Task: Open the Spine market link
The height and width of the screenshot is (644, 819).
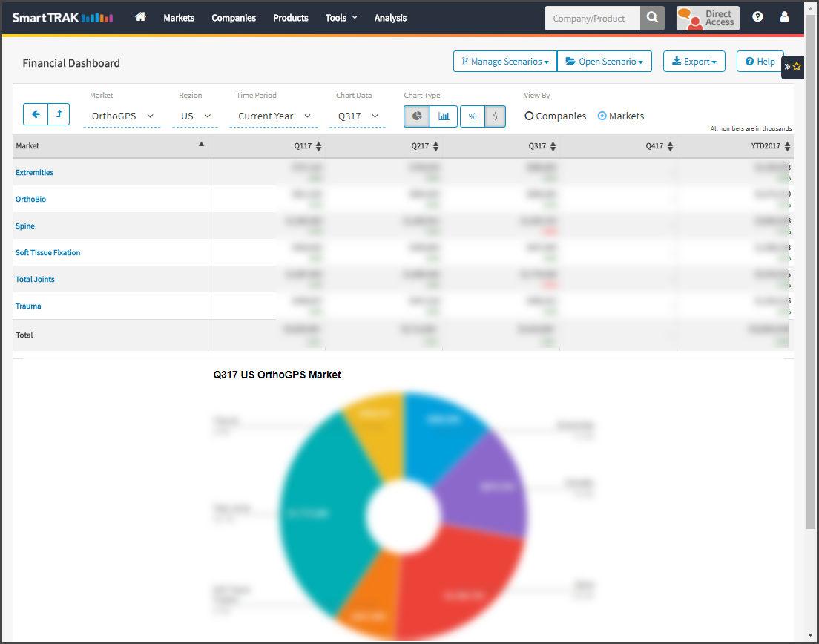Action: (x=25, y=226)
